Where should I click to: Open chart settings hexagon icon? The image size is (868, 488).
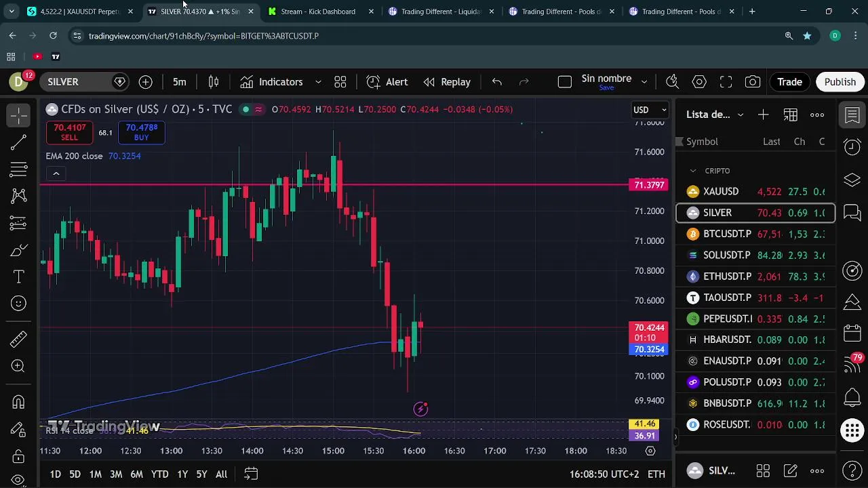pyautogui.click(x=699, y=82)
